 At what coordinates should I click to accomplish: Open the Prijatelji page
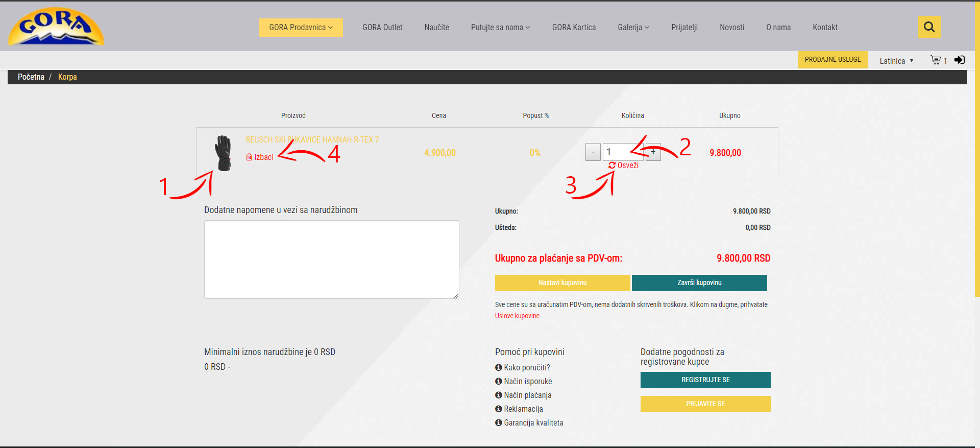click(x=684, y=28)
